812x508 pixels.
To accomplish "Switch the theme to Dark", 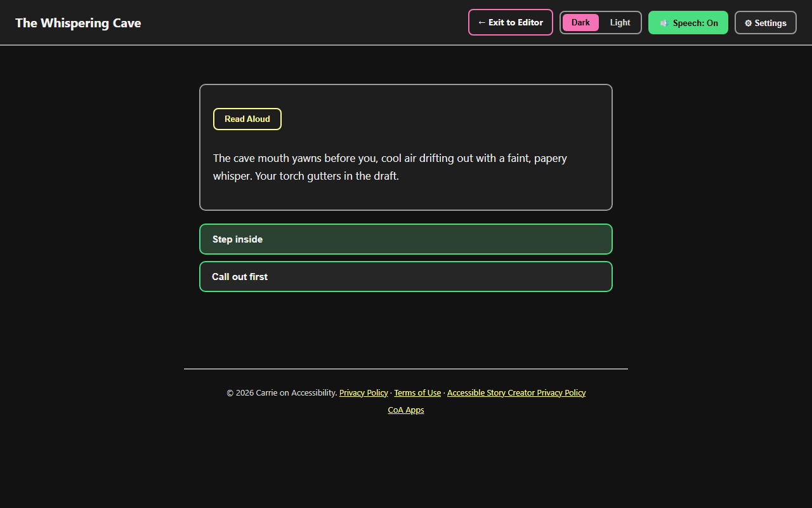I will pyautogui.click(x=580, y=22).
